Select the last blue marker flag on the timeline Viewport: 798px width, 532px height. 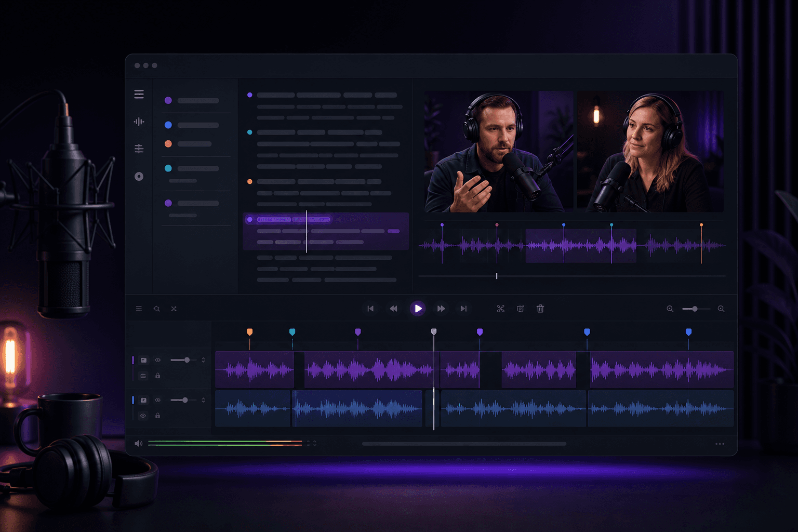point(688,332)
